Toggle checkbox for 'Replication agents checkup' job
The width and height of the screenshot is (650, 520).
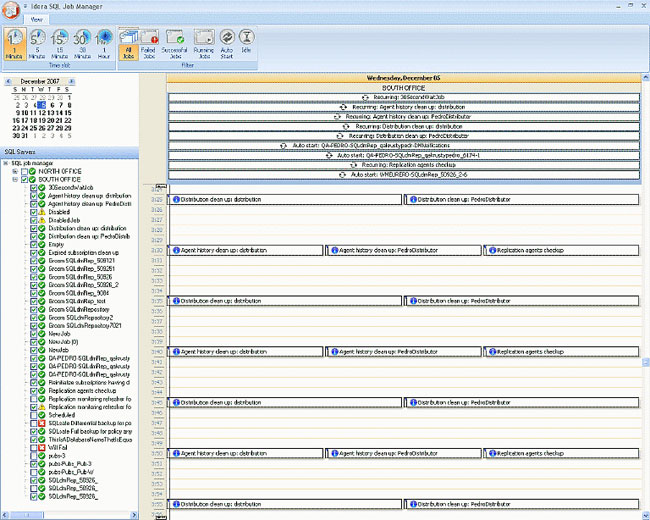point(34,391)
